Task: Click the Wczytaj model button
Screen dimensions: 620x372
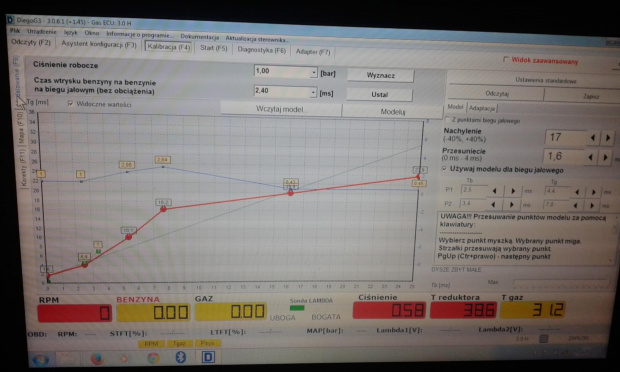Action: (x=281, y=109)
